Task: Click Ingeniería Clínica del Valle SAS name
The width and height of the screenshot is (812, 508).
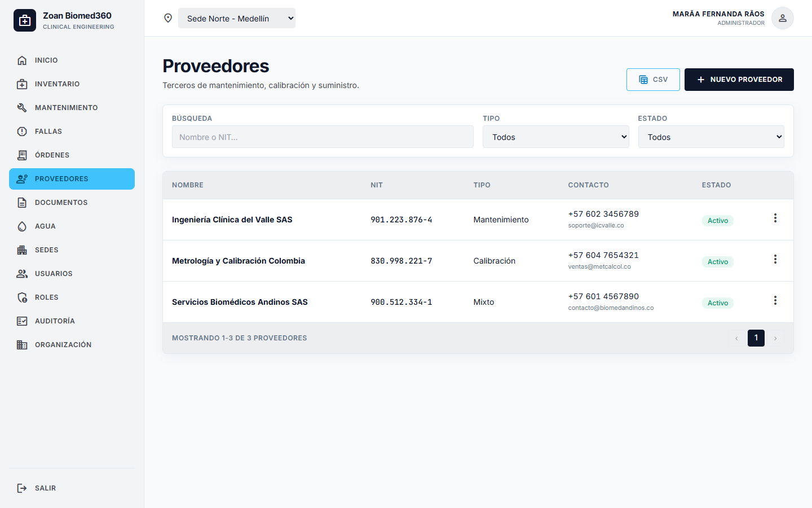Action: pyautogui.click(x=232, y=220)
